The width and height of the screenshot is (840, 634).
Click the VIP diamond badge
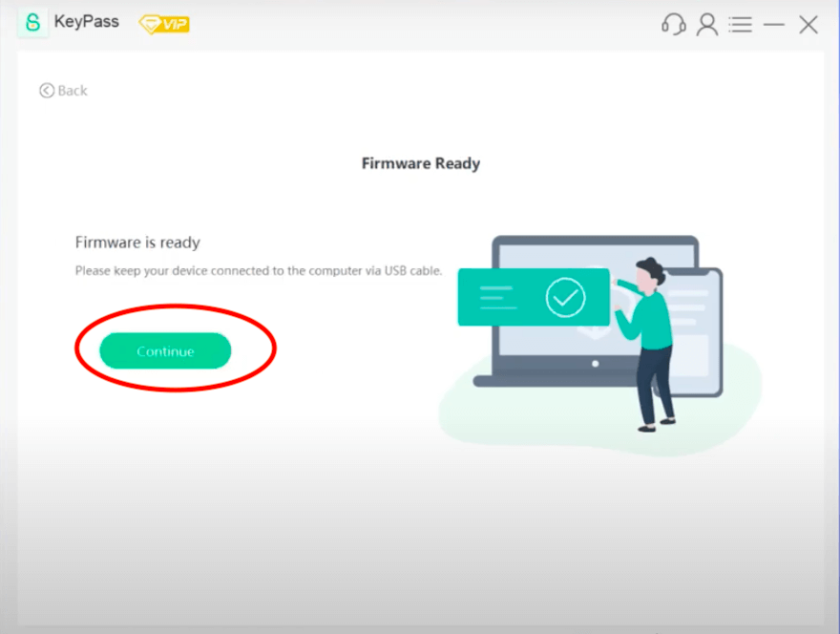pos(164,24)
